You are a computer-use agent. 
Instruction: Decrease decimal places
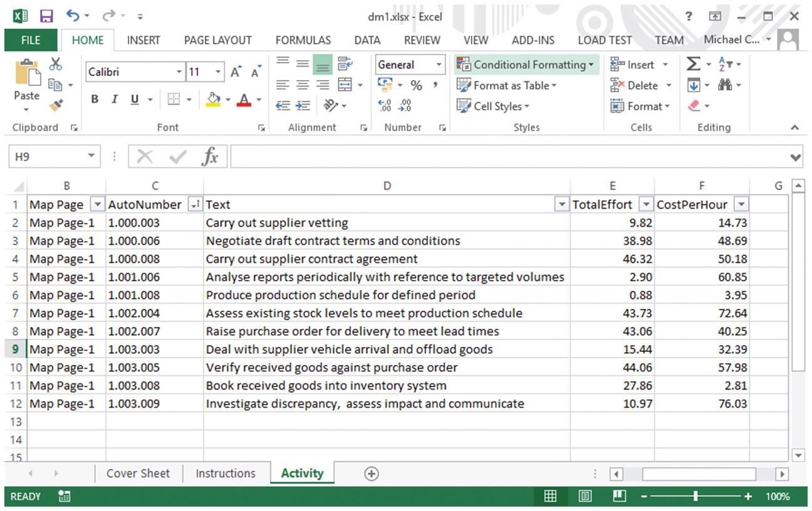tap(405, 106)
